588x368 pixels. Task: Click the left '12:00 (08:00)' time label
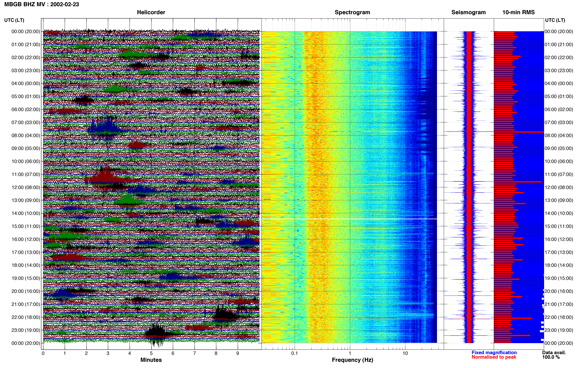pos(26,187)
